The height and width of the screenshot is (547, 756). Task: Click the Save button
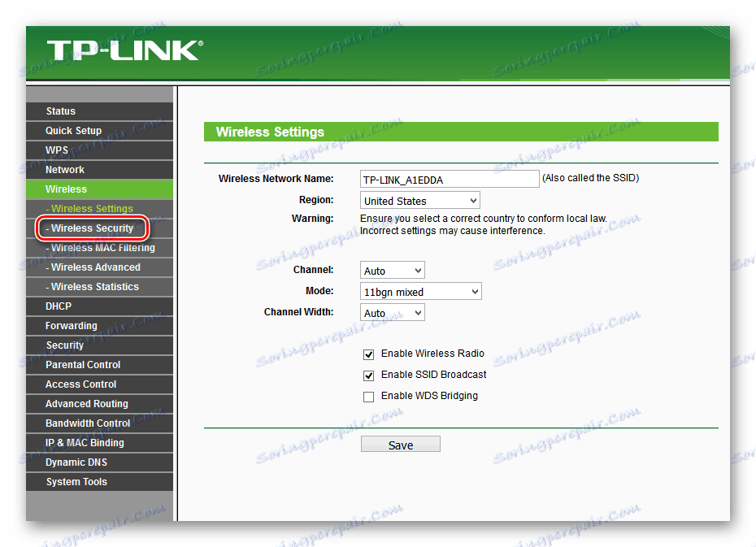coord(400,444)
